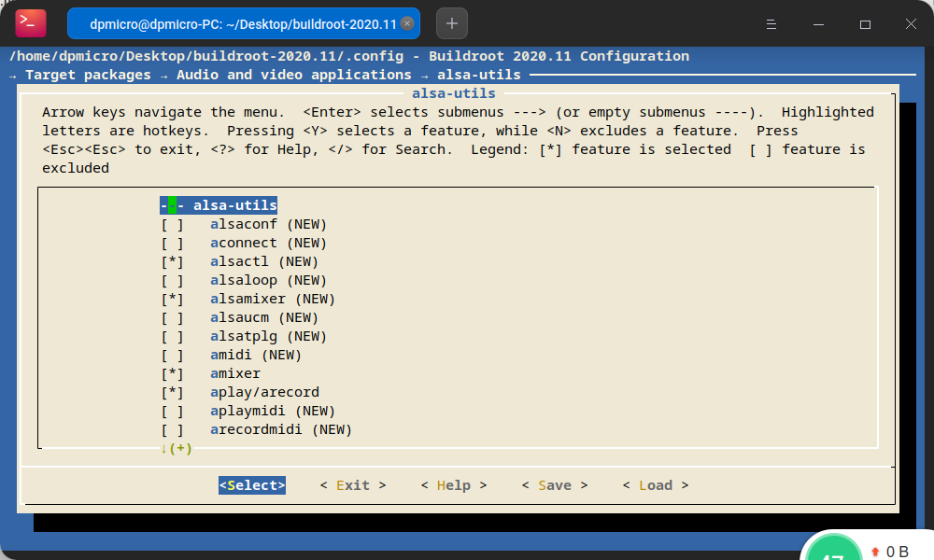This screenshot has width=934, height=560.
Task: Click the arecordmidi (NEW) label
Action: (x=281, y=429)
